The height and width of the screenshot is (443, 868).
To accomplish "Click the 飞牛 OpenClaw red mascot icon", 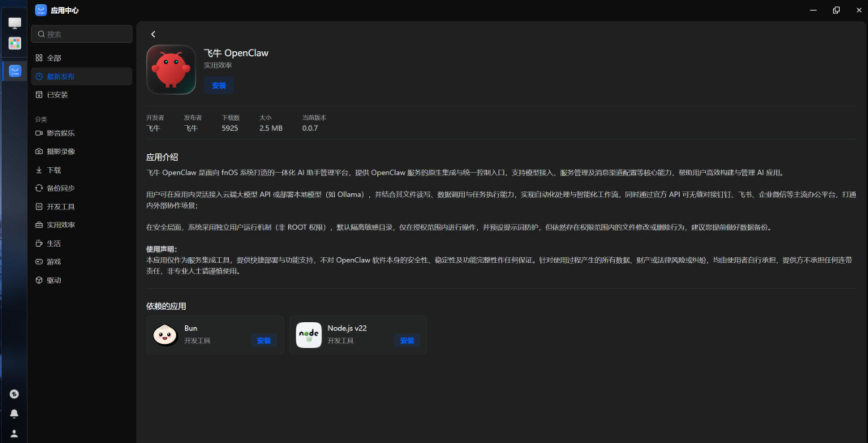I will pos(171,70).
